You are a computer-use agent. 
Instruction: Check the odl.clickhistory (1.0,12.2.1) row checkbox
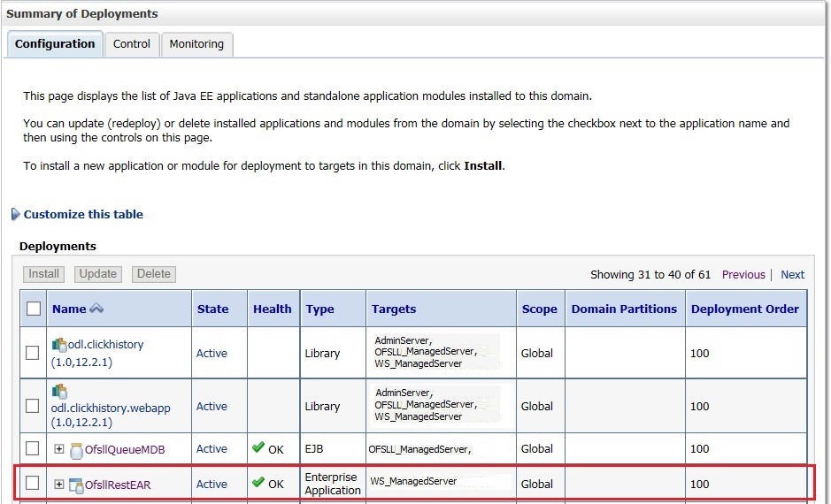pos(33,353)
